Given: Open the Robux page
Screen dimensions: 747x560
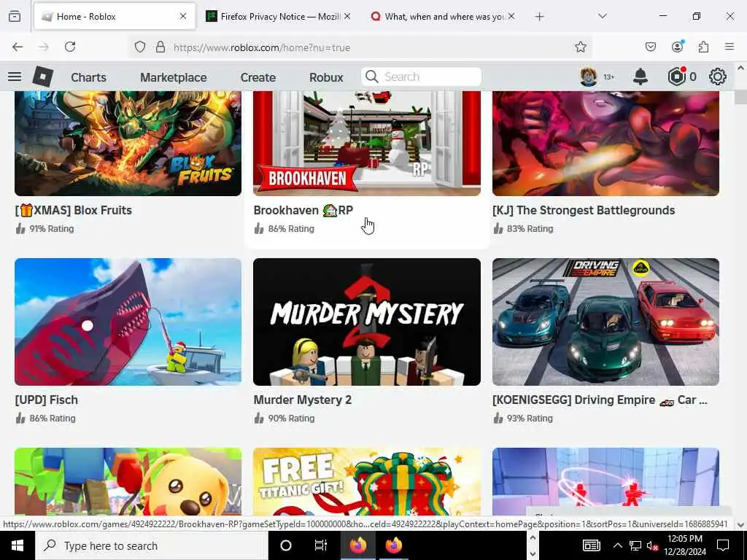Looking at the screenshot, I should coord(326,77).
